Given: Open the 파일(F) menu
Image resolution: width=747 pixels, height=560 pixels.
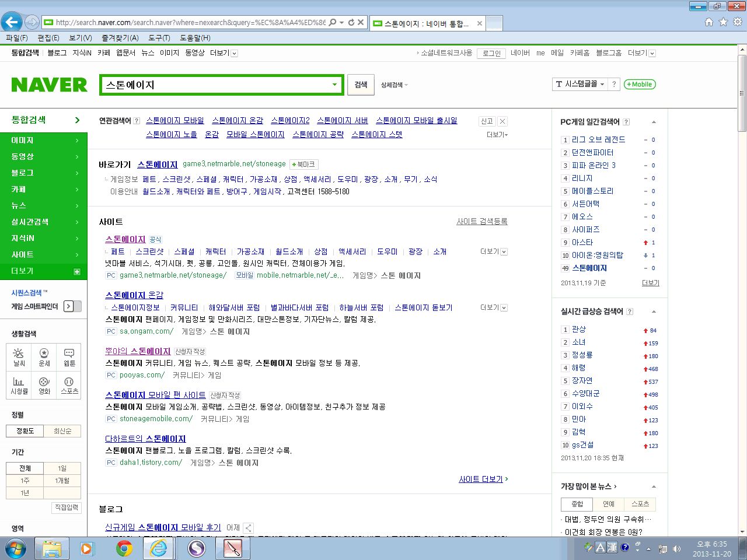Looking at the screenshot, I should coord(17,38).
